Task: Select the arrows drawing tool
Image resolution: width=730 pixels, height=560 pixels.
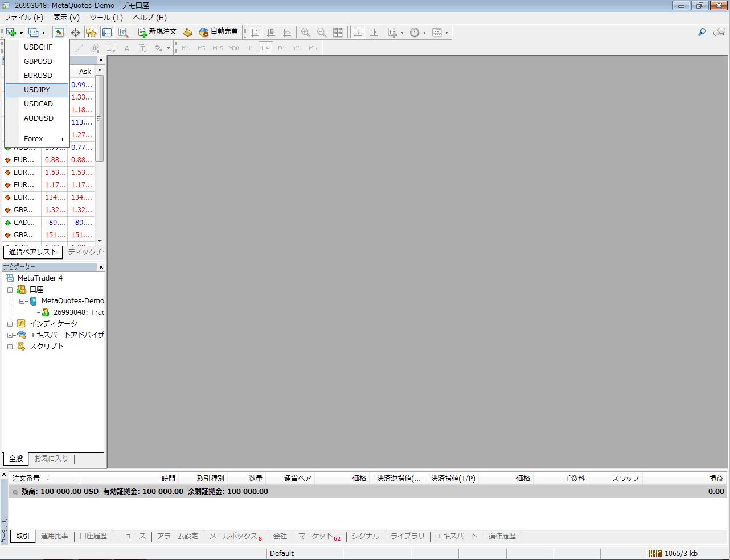Action: [158, 48]
